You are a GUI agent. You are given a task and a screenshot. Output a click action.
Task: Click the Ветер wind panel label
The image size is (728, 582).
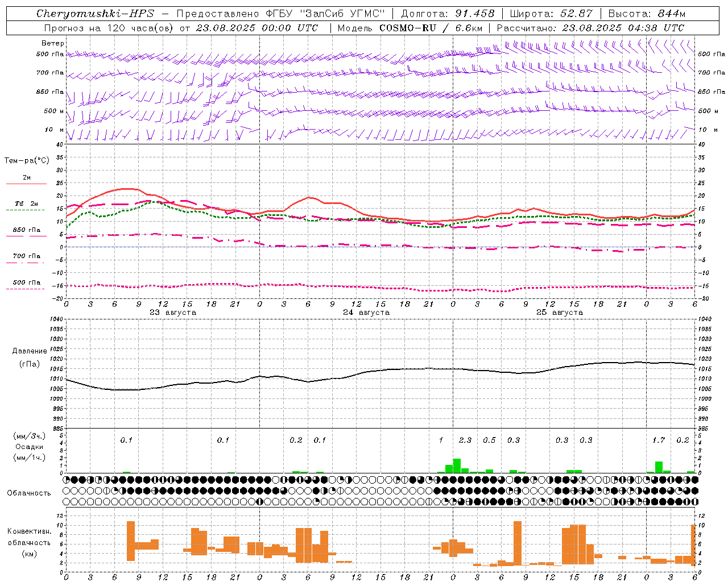[x=53, y=43]
